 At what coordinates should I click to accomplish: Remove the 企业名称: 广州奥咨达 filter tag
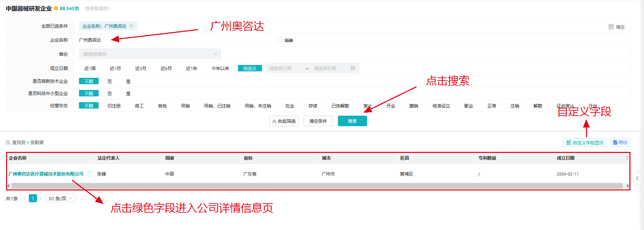tap(131, 26)
